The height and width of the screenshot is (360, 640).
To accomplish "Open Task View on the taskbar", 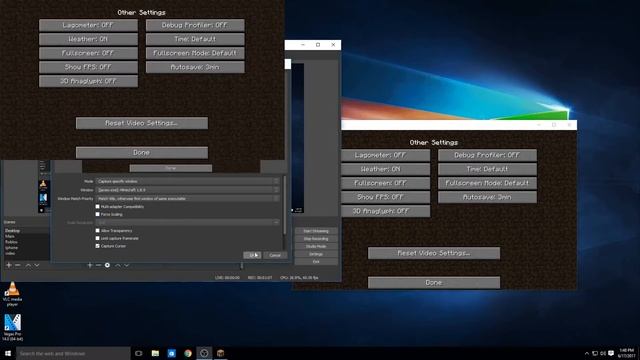I will [x=139, y=353].
